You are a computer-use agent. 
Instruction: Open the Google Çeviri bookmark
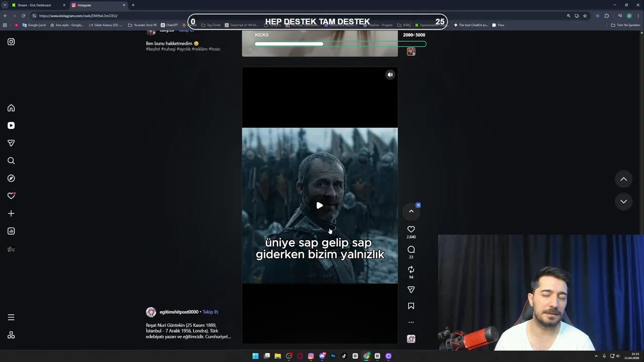coord(34,25)
